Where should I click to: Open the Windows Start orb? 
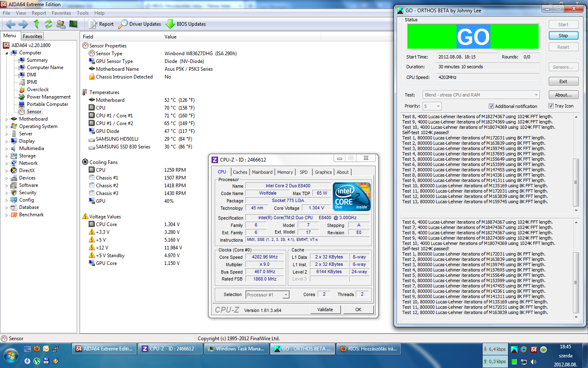tap(11, 355)
